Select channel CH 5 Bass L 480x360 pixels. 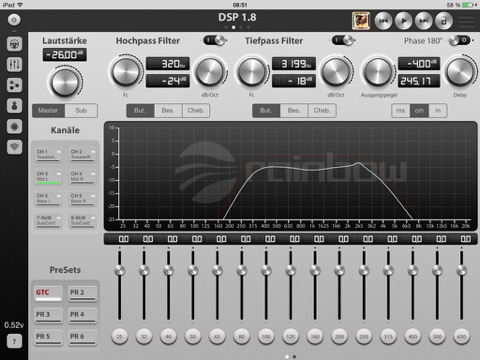point(49,199)
